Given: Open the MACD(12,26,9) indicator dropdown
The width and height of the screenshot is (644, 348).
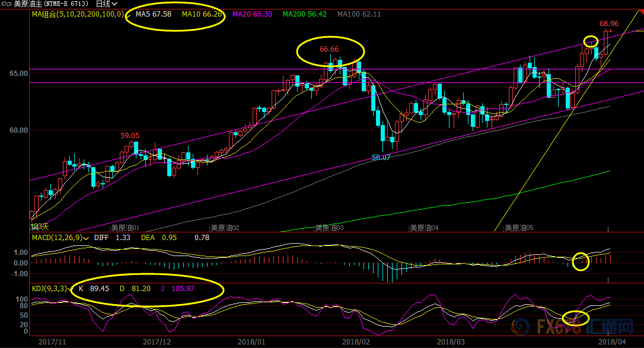Looking at the screenshot, I should (x=87, y=238).
